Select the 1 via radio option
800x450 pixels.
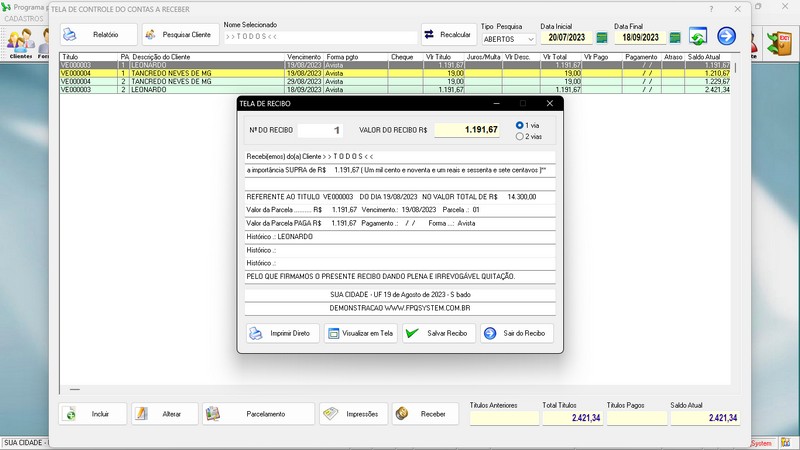click(x=520, y=125)
